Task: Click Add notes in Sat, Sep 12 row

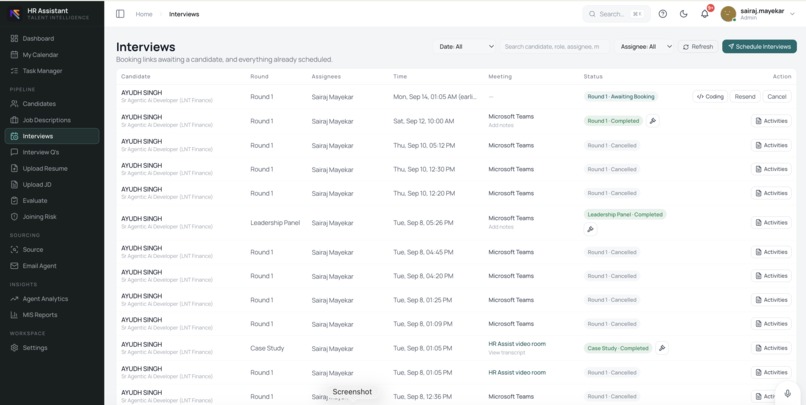Action: pos(501,125)
